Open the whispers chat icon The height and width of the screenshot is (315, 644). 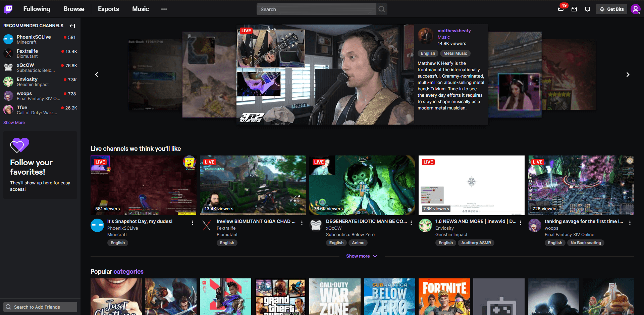[588, 9]
